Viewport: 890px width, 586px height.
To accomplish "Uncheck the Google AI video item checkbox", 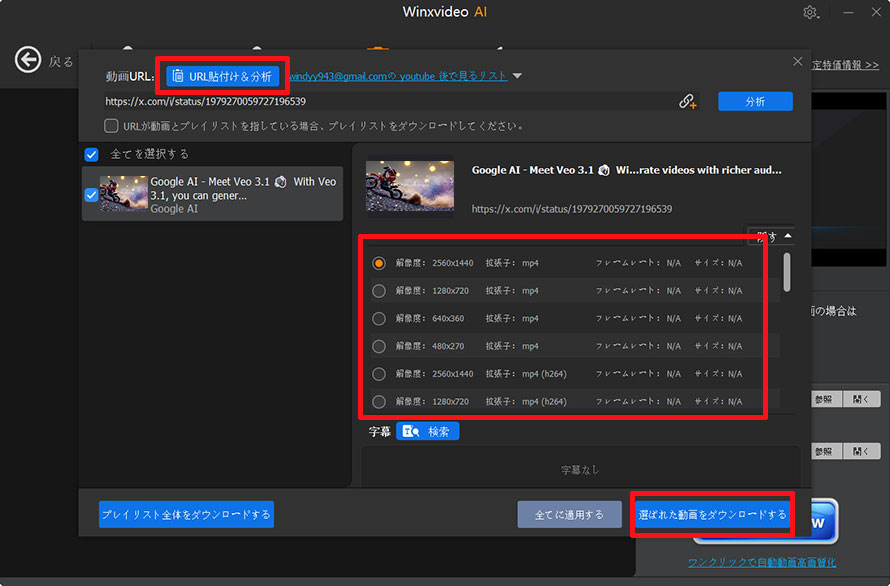I will pos(91,195).
